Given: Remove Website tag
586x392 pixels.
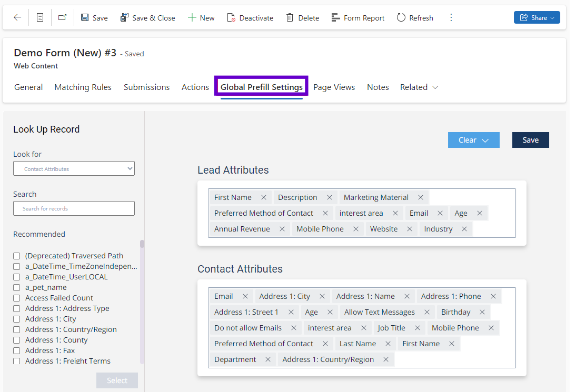Looking at the screenshot, I should (x=410, y=229).
